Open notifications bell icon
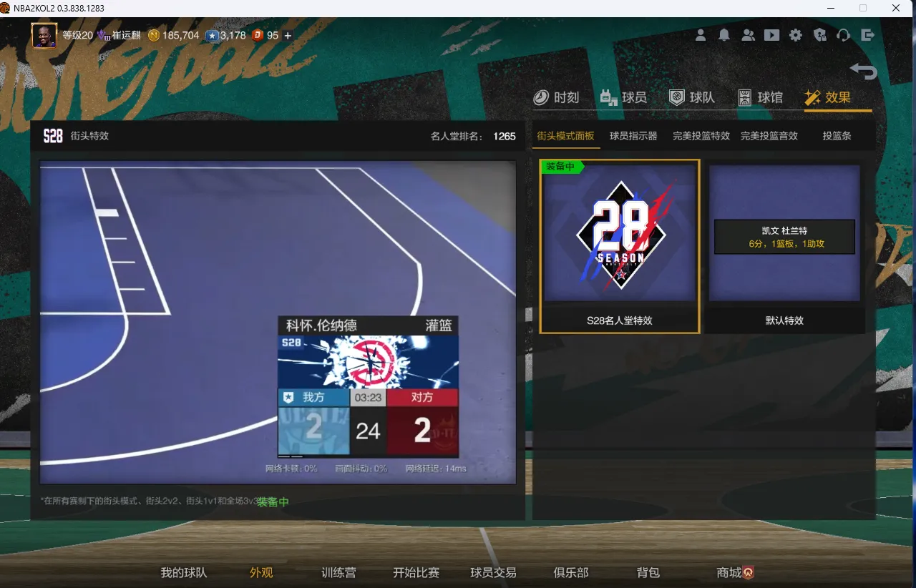 [x=724, y=35]
